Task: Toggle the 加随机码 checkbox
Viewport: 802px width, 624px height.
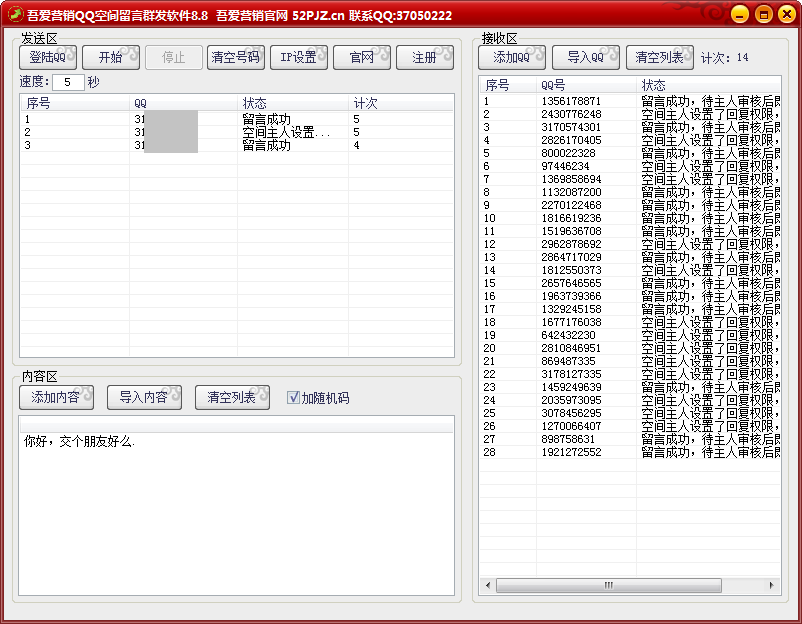Action: click(293, 397)
